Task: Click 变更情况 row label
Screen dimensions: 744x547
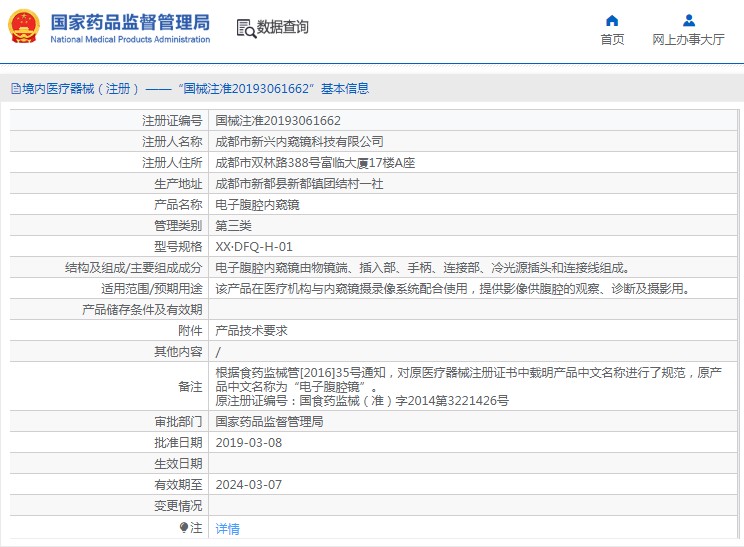Action: coord(178,506)
